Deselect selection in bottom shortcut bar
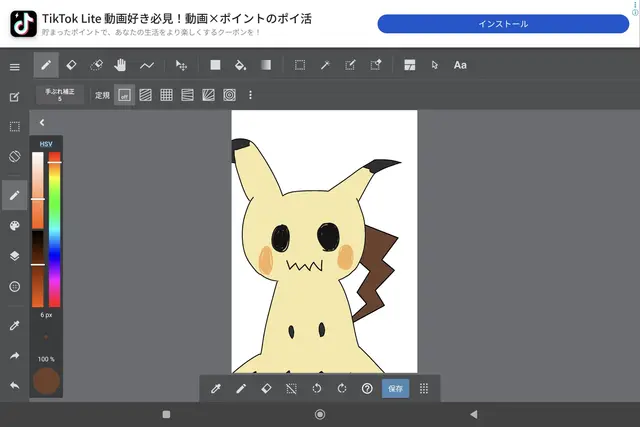The width and height of the screenshot is (640, 427). pyautogui.click(x=291, y=389)
